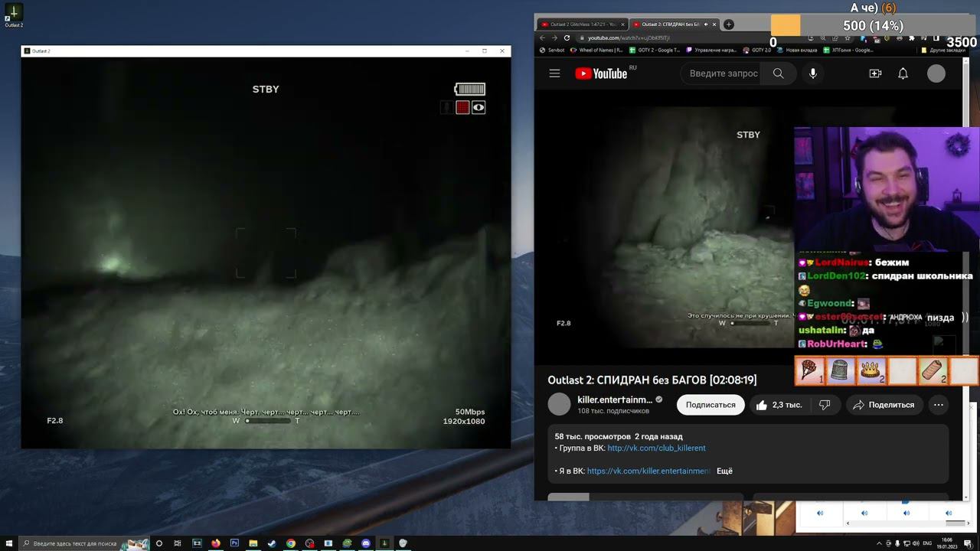Open killer.entertainment channel avatar
980x551 pixels.
(560, 404)
